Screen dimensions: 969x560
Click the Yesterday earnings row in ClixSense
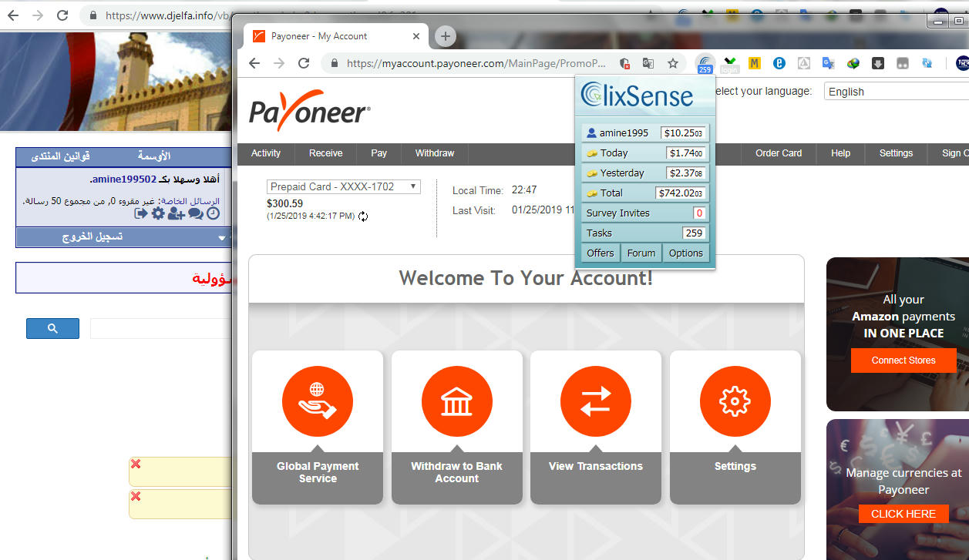click(645, 173)
